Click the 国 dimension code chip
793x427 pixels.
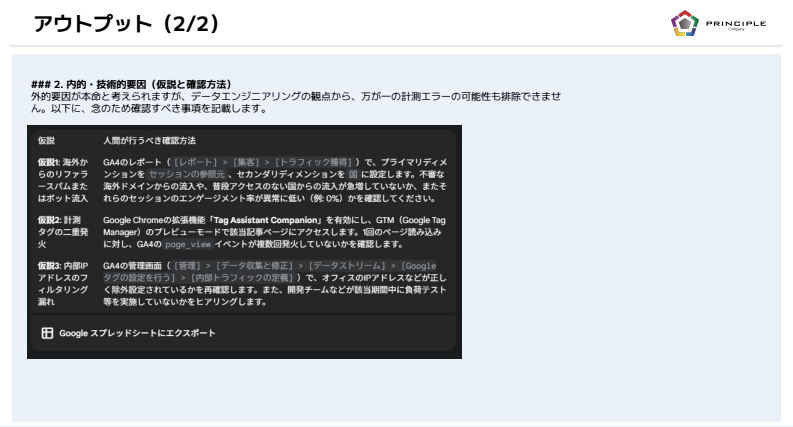353,174
